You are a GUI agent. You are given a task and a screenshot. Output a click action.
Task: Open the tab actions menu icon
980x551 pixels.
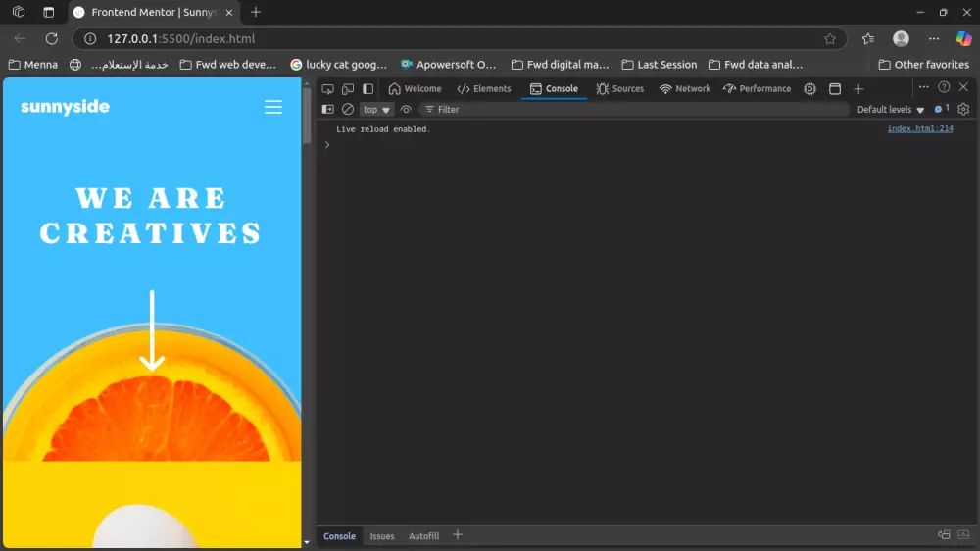click(x=49, y=12)
